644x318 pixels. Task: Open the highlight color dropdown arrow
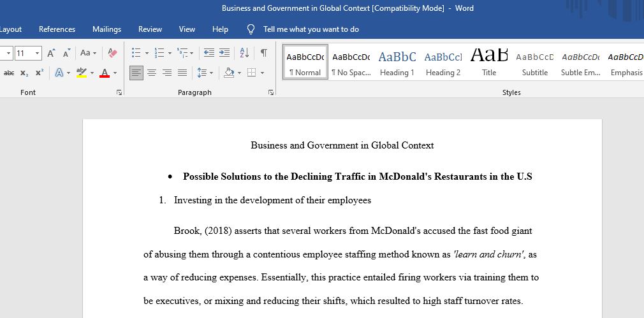click(92, 73)
